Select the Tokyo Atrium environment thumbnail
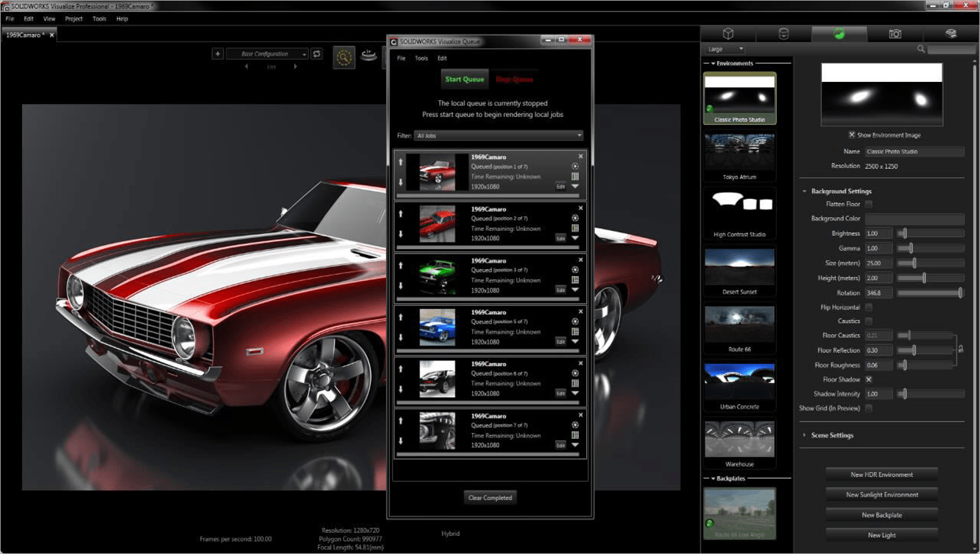This screenshot has height=554, width=980. tap(740, 155)
